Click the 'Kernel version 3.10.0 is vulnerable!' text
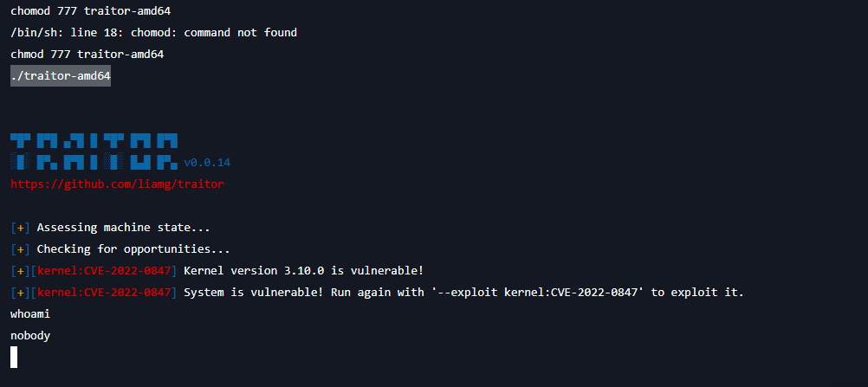The width and height of the screenshot is (868, 387). click(x=303, y=271)
